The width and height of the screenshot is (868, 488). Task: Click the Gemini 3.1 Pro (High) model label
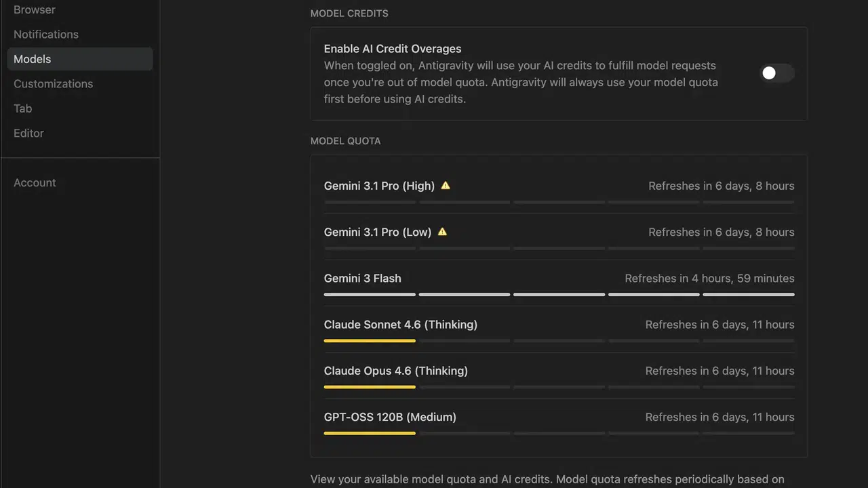pos(379,186)
